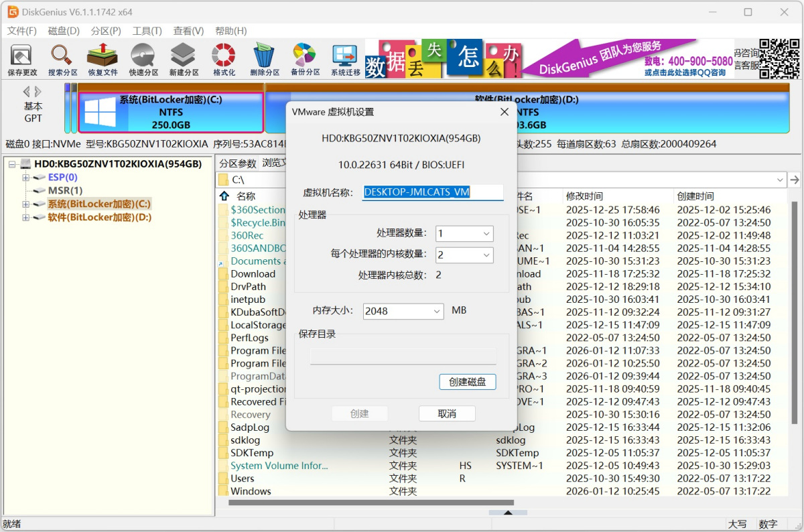Click the 虚拟机名称 text field

click(x=433, y=192)
